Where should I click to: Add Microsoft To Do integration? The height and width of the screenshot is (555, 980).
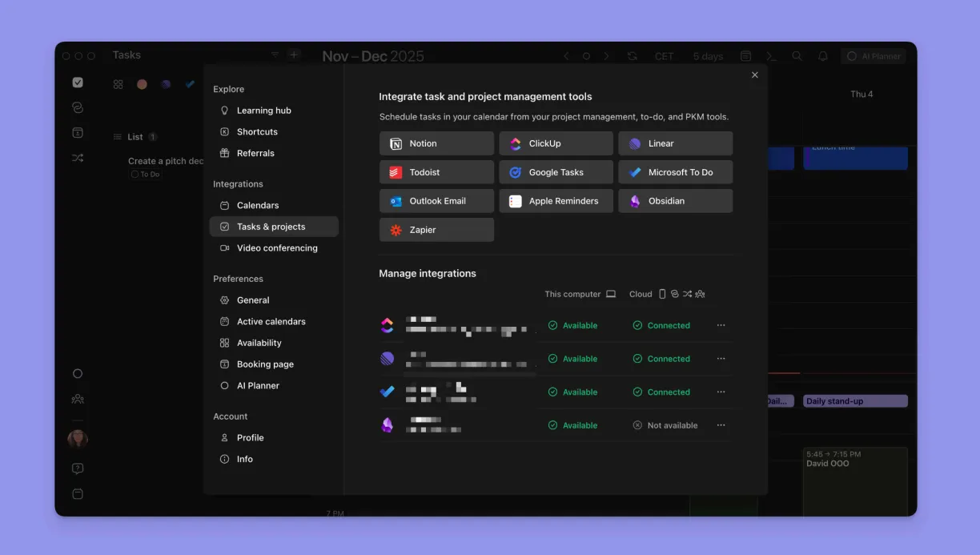click(675, 172)
